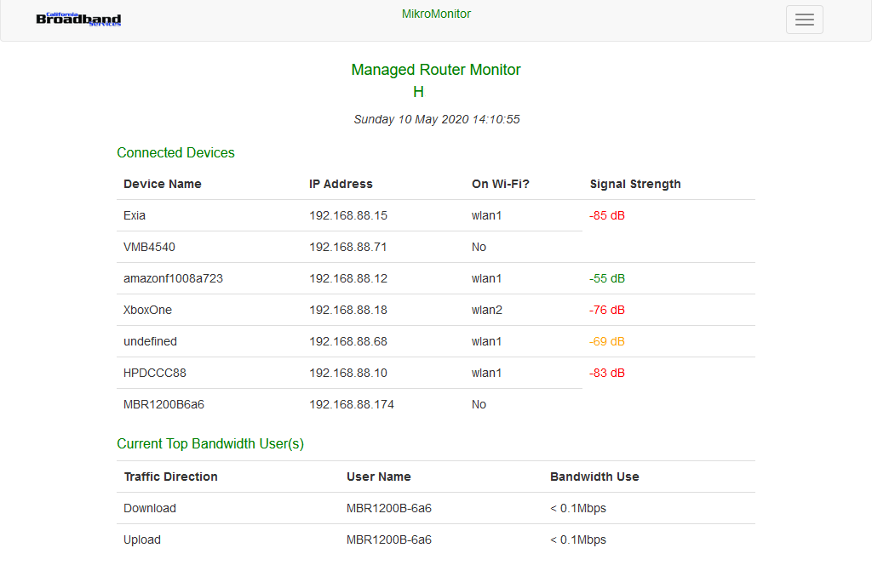The image size is (872, 588).
Task: Select the Exia device row name
Action: pyautogui.click(x=135, y=215)
